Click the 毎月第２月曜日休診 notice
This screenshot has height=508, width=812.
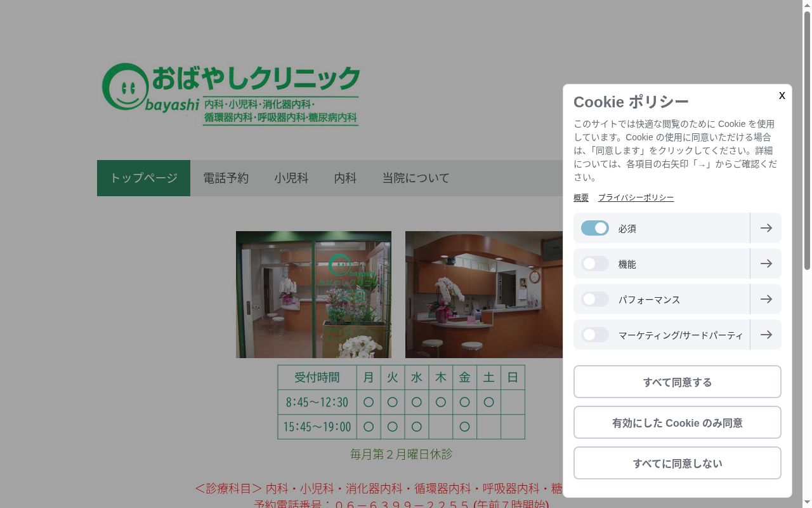401,454
